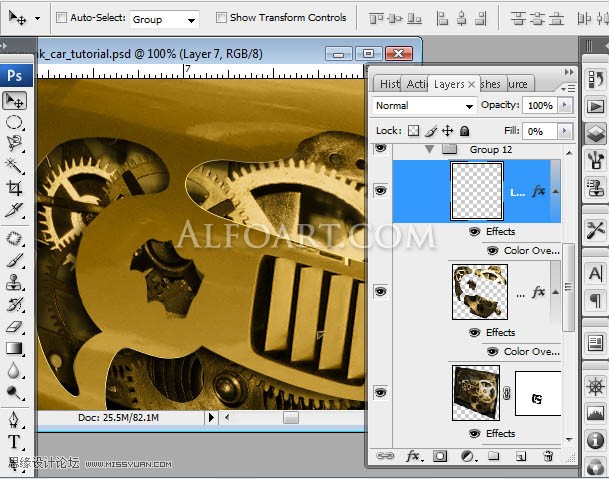Select the Gradient tool
This screenshot has width=609, height=479.
(x=15, y=348)
